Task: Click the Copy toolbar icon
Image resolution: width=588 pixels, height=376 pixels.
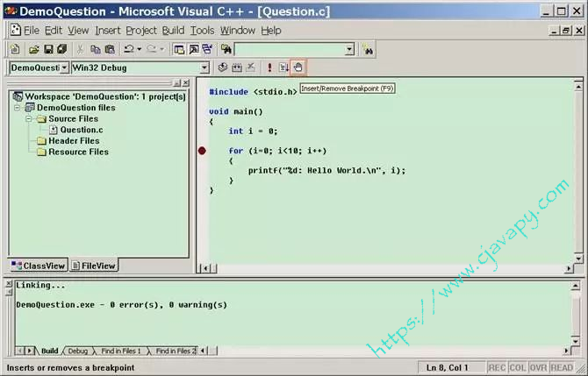Action: pyautogui.click(x=96, y=49)
